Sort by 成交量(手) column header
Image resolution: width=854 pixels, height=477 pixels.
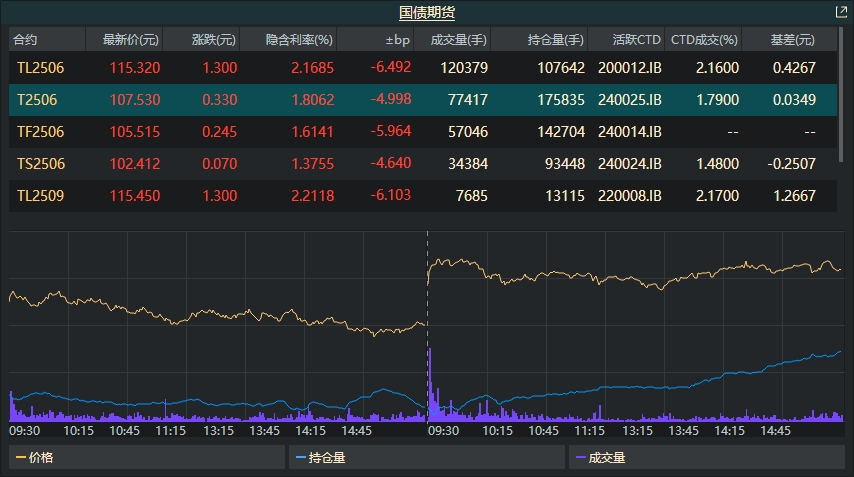tap(458, 40)
